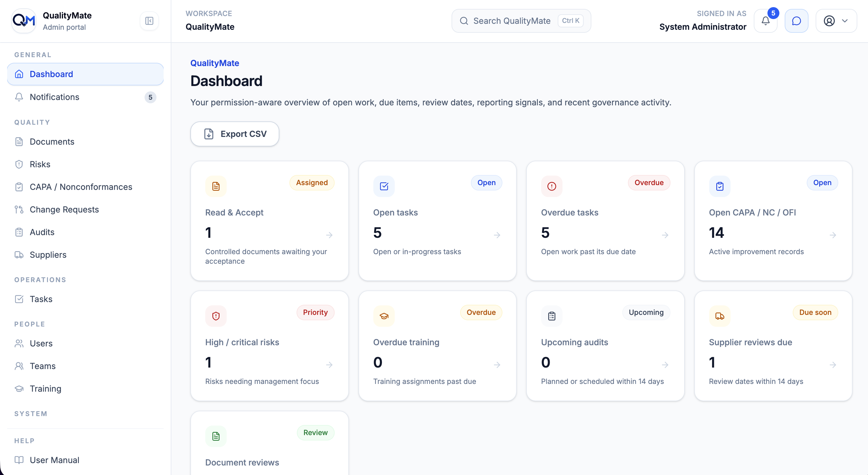
Task: Open the notifications bell in header
Action: 766,21
